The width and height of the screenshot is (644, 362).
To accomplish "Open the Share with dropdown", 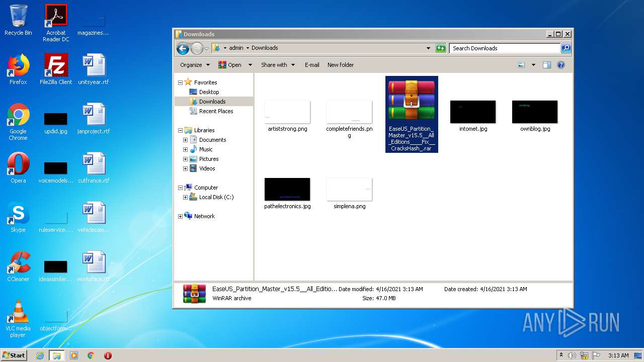I will [x=278, y=65].
